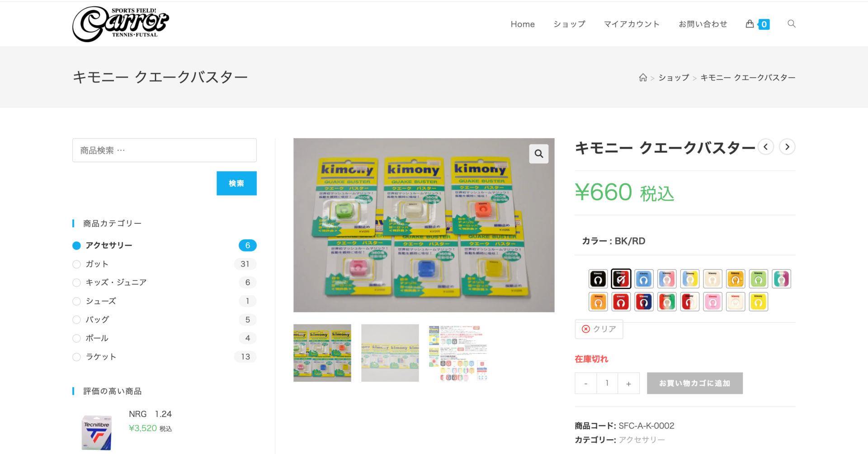This screenshot has height=454, width=868.
Task: Go to previous product arrow
Action: pyautogui.click(x=765, y=147)
